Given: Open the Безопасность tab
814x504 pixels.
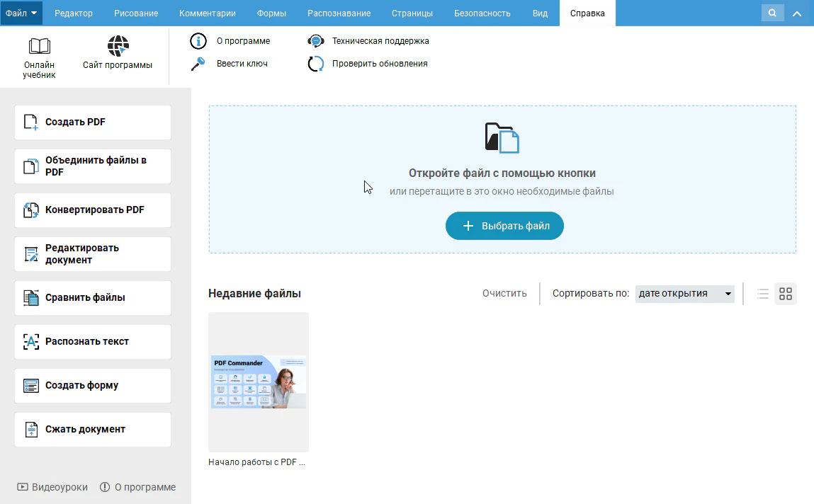Looking at the screenshot, I should 482,13.
